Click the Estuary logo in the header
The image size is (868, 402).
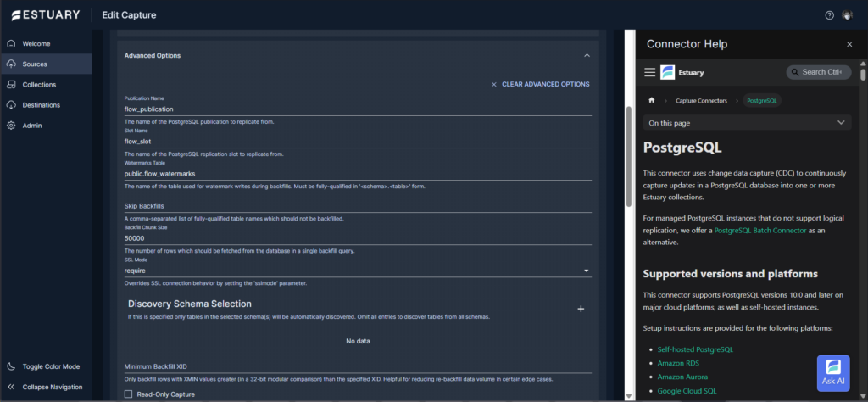click(x=45, y=15)
